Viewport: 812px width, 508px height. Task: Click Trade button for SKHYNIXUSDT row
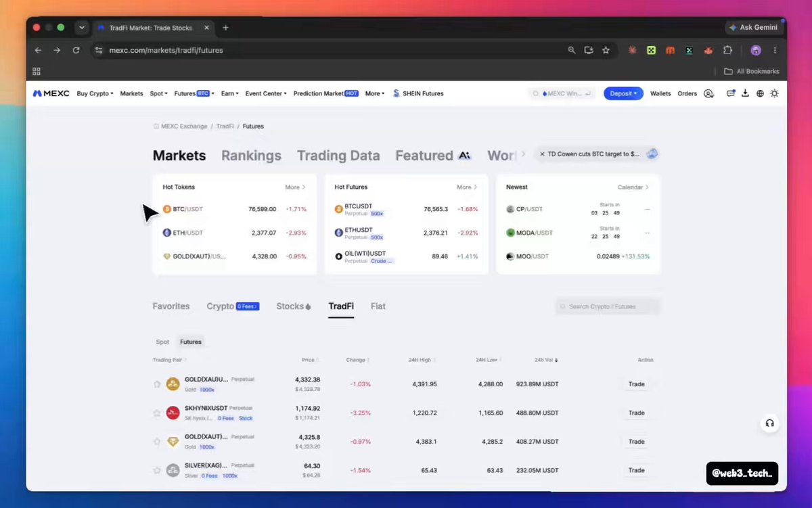(x=636, y=413)
